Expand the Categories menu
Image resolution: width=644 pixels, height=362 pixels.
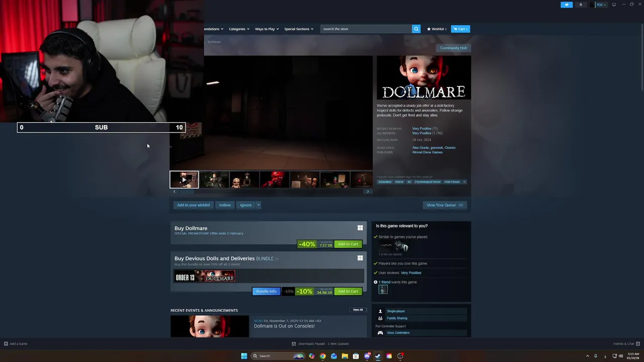tap(239, 29)
